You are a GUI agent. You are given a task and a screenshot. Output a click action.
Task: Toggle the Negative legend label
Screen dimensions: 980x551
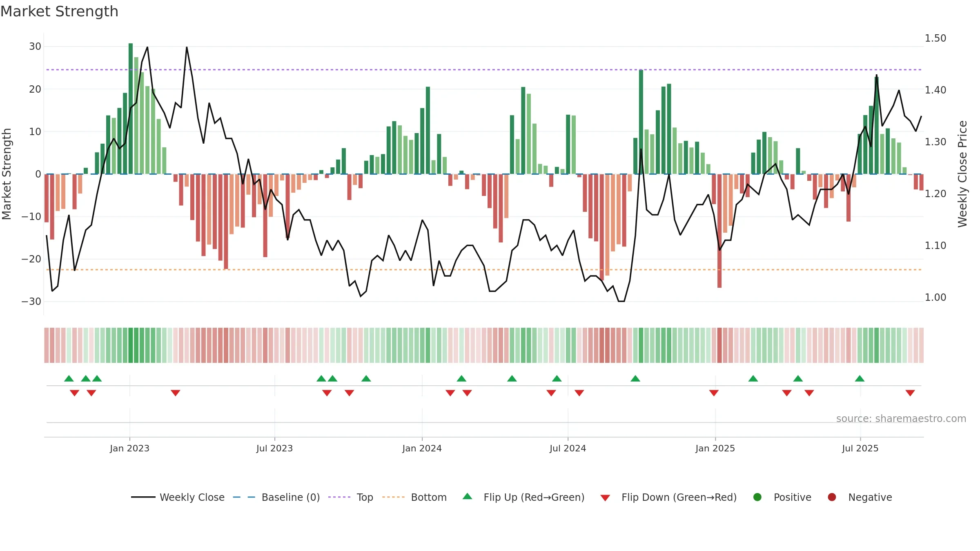870,497
